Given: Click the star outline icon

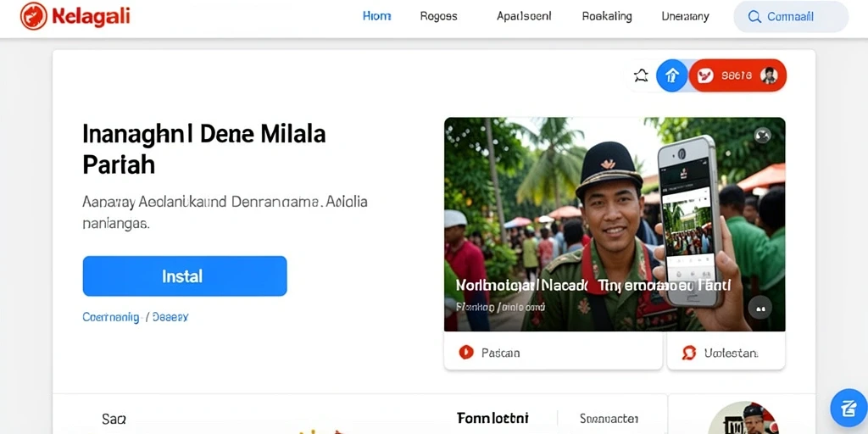Looking at the screenshot, I should tap(641, 75).
